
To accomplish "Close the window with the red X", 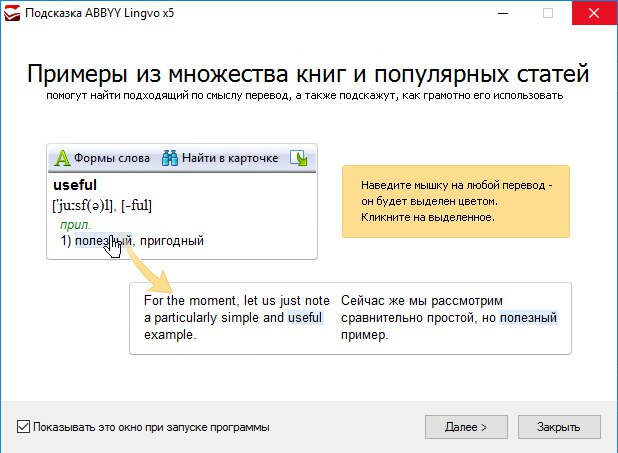I will (594, 13).
